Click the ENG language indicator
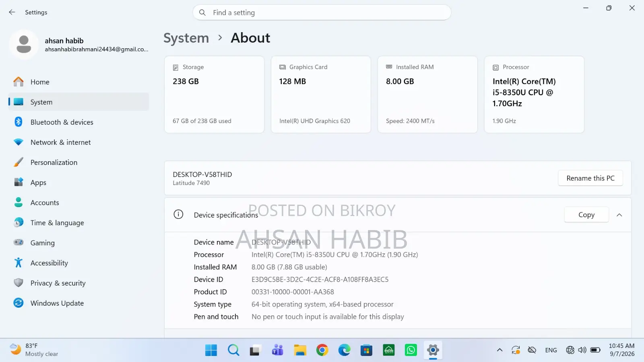Screen dimensions: 644x362 551,350
